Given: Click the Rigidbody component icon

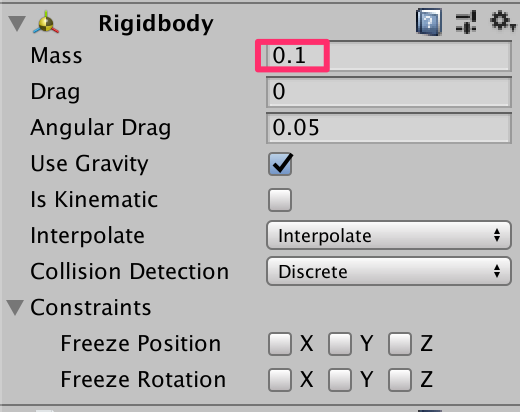Looking at the screenshot, I should 46,22.
